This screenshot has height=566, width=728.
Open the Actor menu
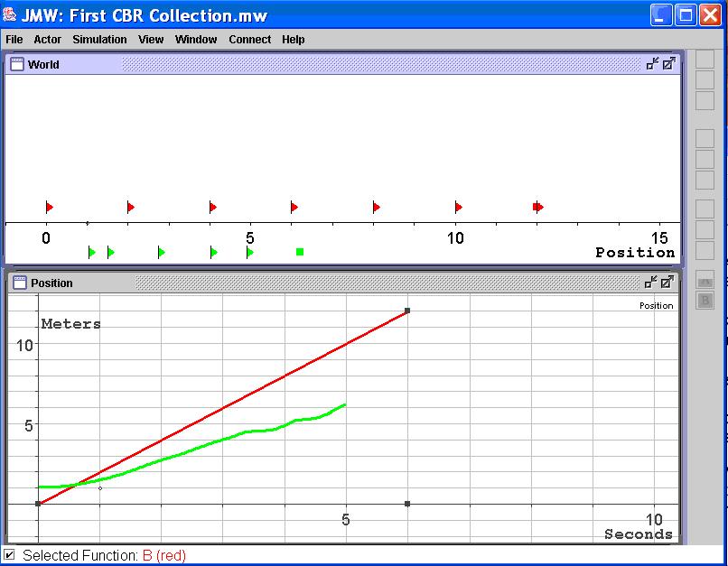48,40
